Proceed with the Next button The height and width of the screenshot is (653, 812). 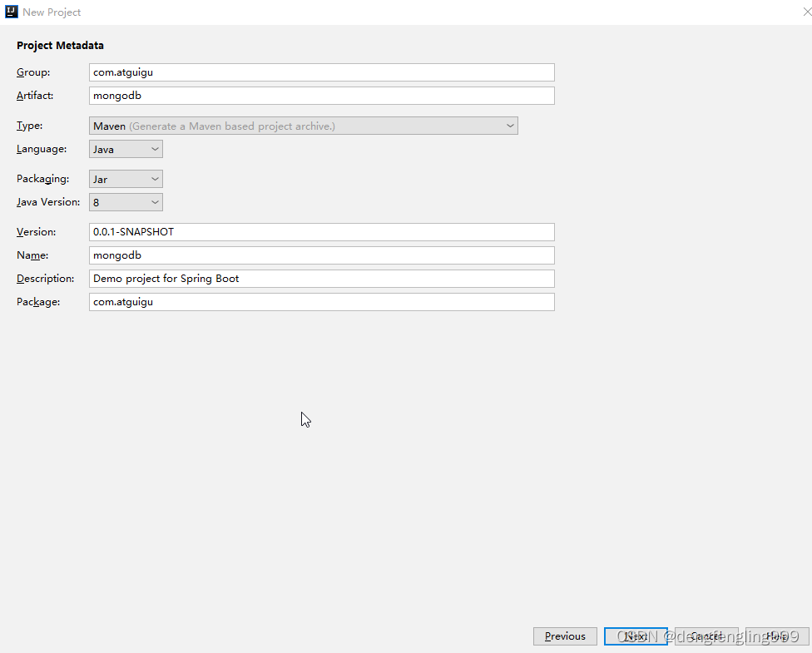(636, 636)
